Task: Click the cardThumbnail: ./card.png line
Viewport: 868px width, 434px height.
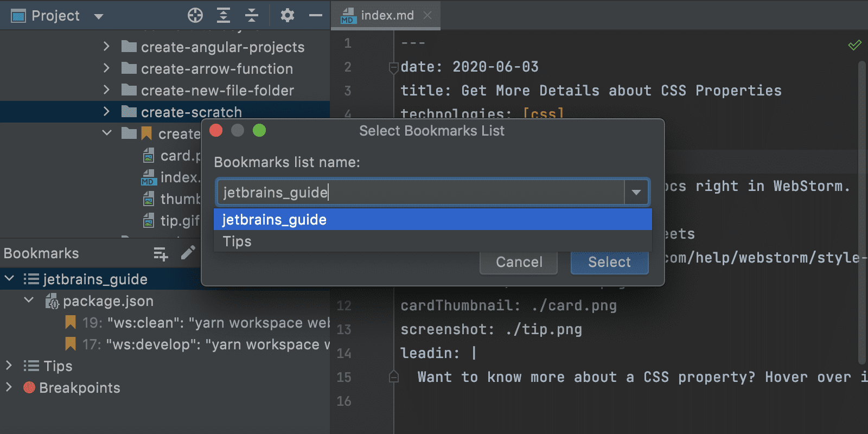Action: click(x=508, y=305)
